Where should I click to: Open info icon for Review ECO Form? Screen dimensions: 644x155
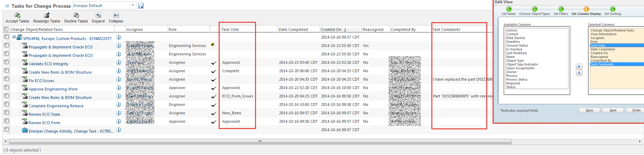coord(119,121)
